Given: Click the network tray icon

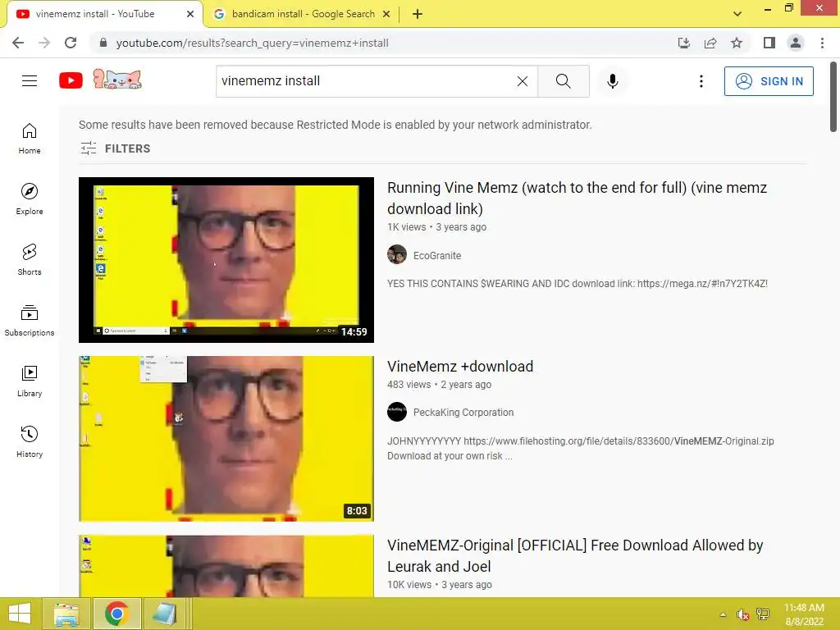Looking at the screenshot, I should coord(763,614).
